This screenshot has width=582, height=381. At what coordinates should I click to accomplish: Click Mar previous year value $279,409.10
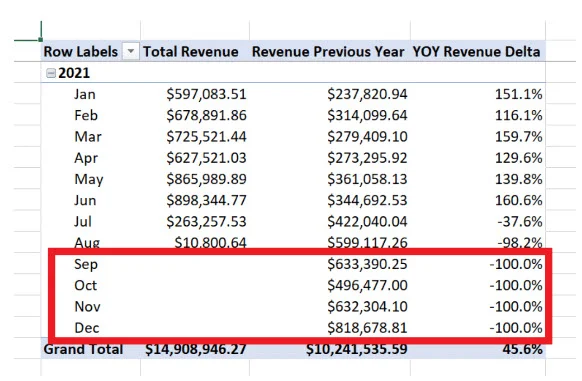coord(367,137)
